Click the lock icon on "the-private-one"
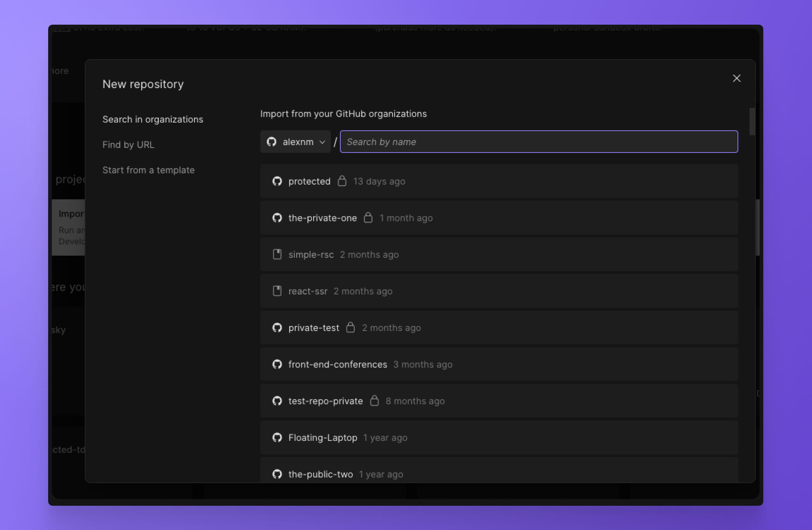Screen dimensions: 812x530 point(368,218)
